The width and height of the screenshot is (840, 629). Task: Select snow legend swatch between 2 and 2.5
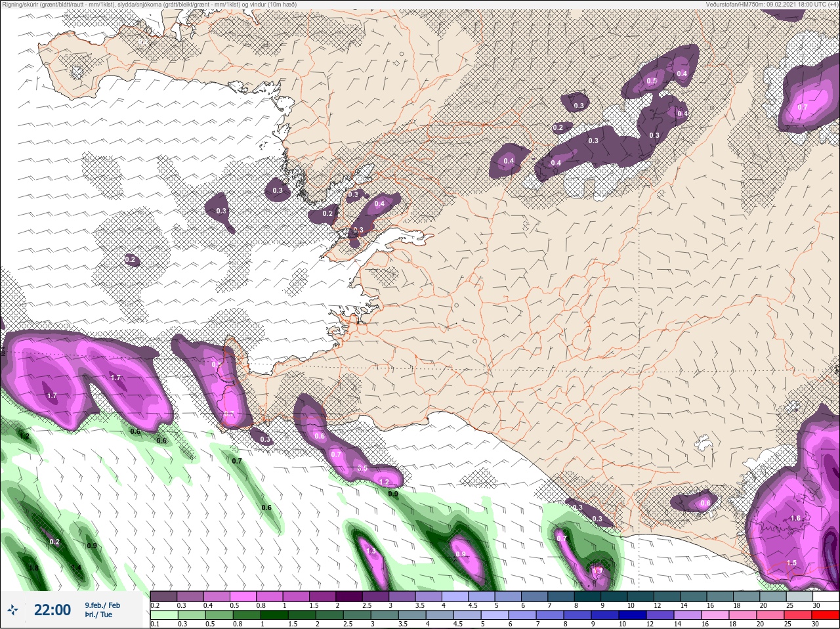(350, 596)
